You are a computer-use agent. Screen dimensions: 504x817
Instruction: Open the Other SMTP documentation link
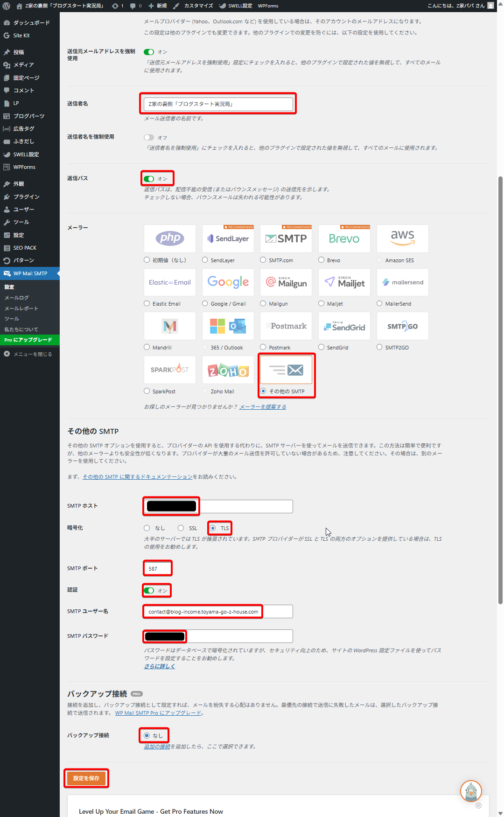point(137,477)
